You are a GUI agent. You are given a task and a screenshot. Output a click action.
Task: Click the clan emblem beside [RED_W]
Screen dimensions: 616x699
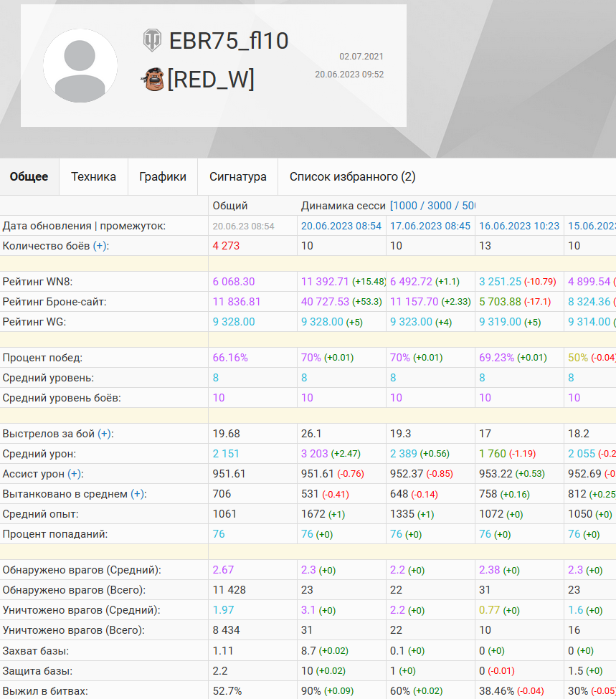tap(152, 79)
